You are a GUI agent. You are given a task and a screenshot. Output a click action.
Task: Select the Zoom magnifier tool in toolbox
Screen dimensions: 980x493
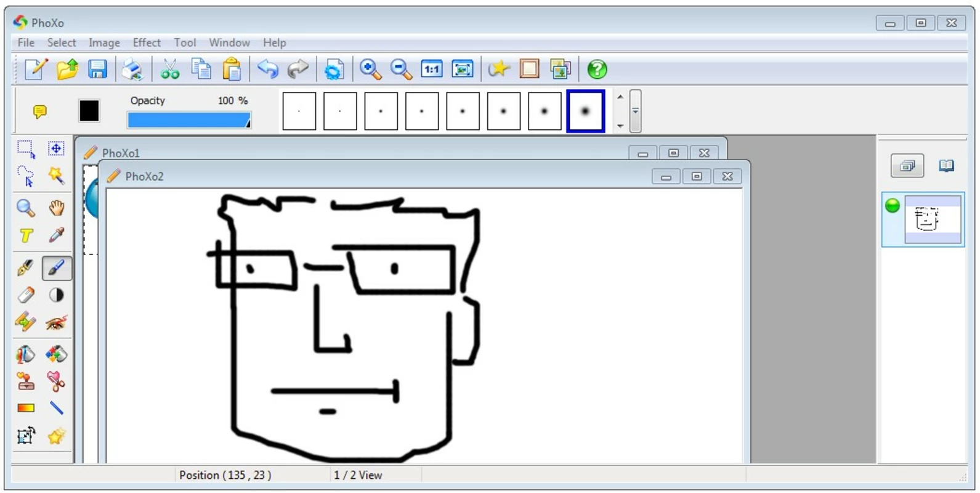[26, 208]
